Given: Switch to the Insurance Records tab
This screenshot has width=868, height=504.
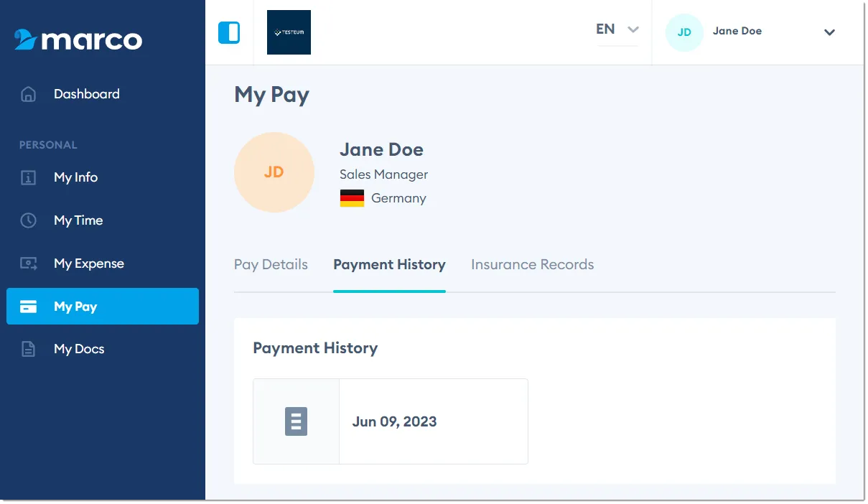Looking at the screenshot, I should pos(532,265).
